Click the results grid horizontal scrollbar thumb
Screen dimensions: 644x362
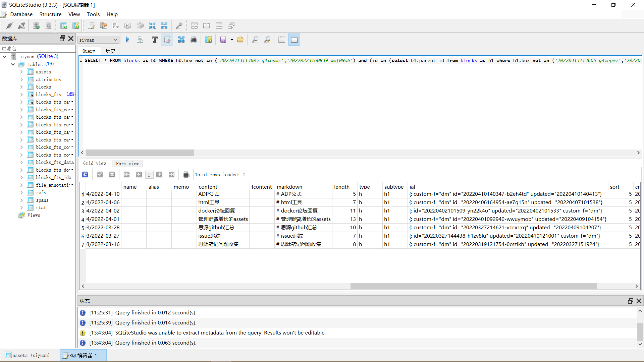pyautogui.click(x=473, y=286)
